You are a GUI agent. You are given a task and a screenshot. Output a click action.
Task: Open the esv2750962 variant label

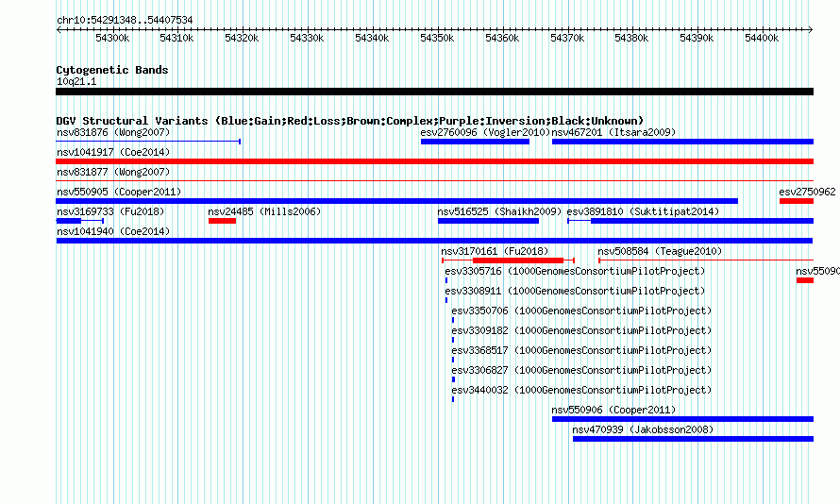(x=807, y=192)
